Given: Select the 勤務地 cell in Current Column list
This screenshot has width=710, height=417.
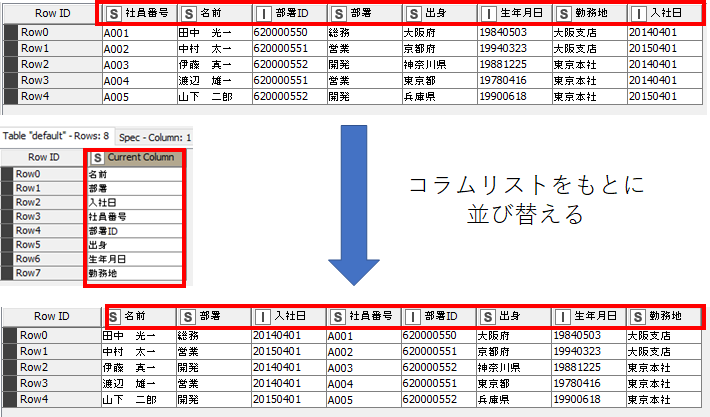Looking at the screenshot, I should point(135,273).
